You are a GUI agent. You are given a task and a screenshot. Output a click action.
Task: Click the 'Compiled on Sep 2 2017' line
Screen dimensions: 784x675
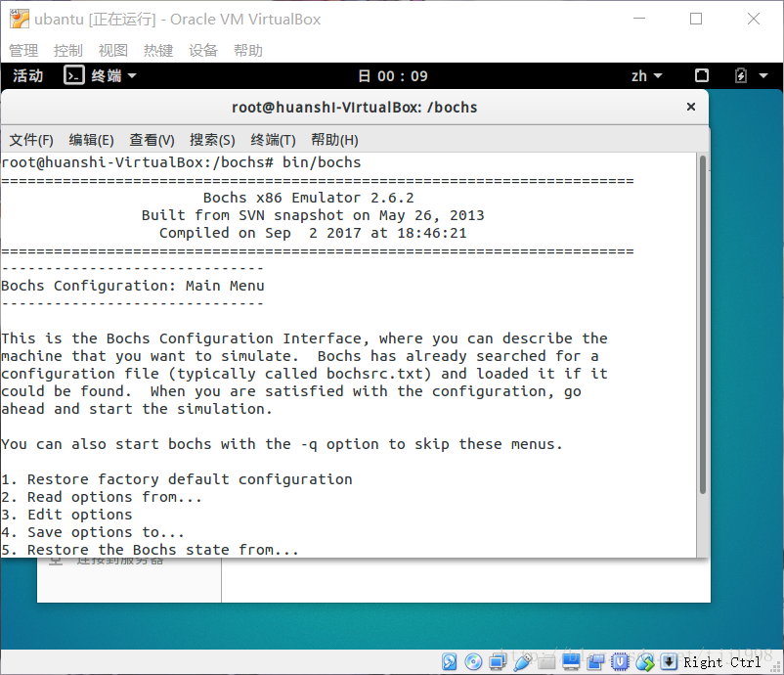tap(313, 233)
